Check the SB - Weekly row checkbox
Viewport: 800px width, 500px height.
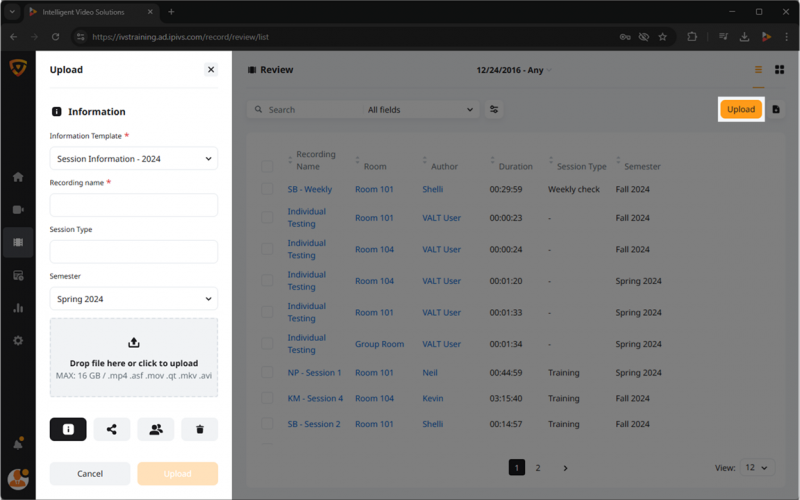coord(267,189)
